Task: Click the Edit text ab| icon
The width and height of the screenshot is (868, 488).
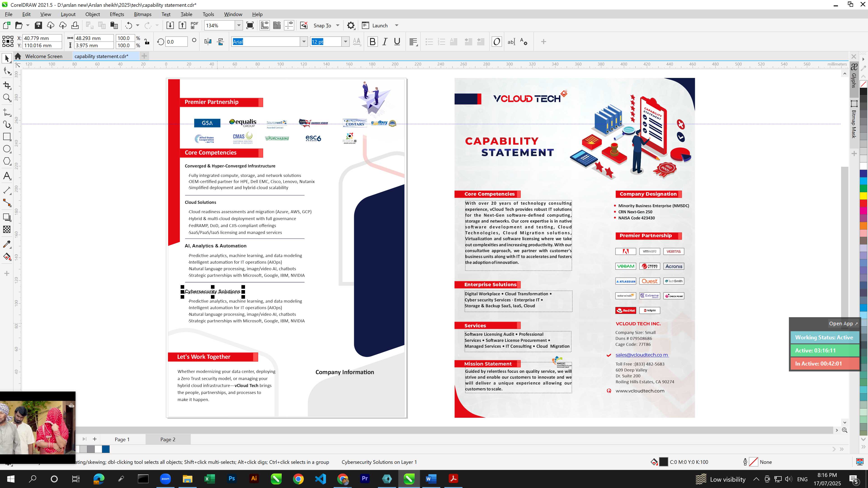Action: point(511,41)
